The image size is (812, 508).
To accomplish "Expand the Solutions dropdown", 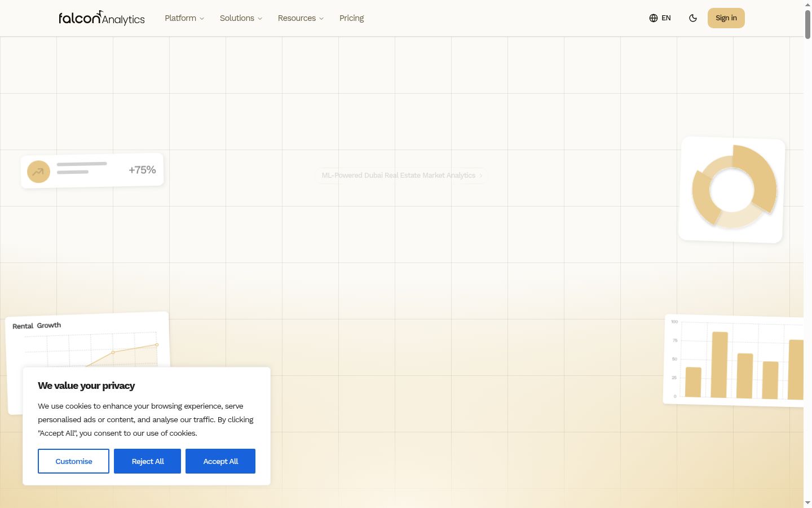I will (241, 18).
